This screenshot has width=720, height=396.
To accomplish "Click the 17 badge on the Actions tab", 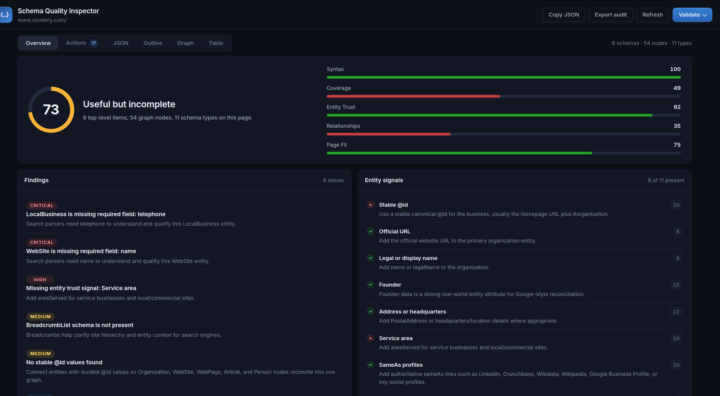I will pyautogui.click(x=94, y=43).
